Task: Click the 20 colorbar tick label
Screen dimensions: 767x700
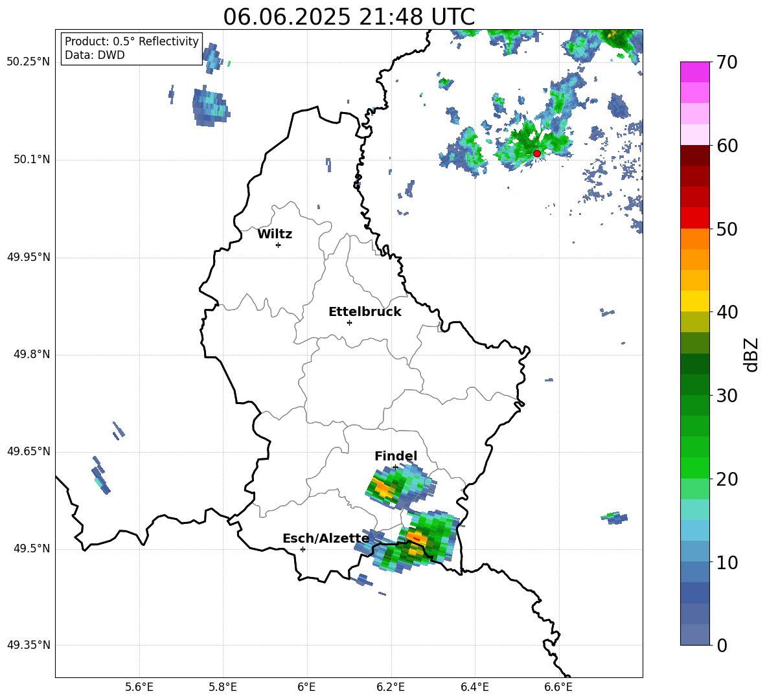Action: click(726, 479)
